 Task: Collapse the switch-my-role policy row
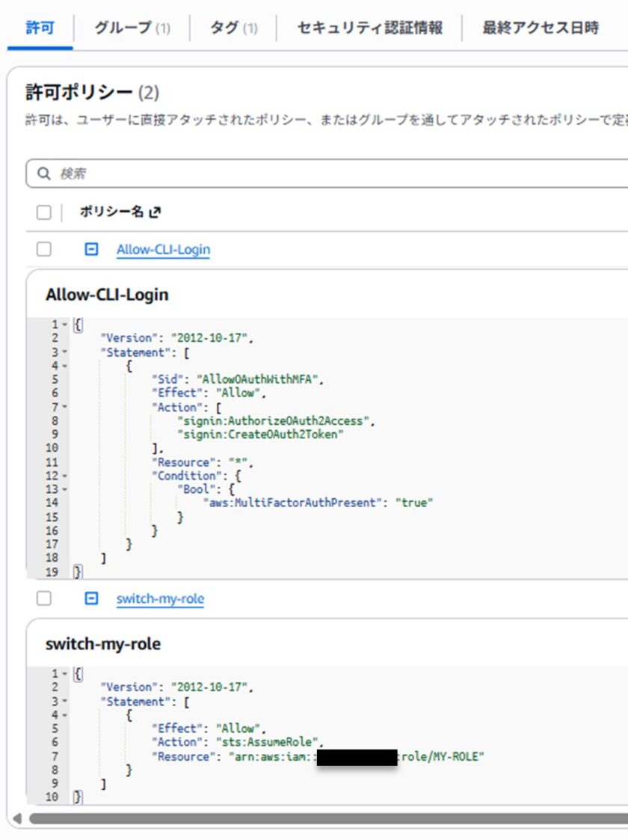tap(91, 598)
